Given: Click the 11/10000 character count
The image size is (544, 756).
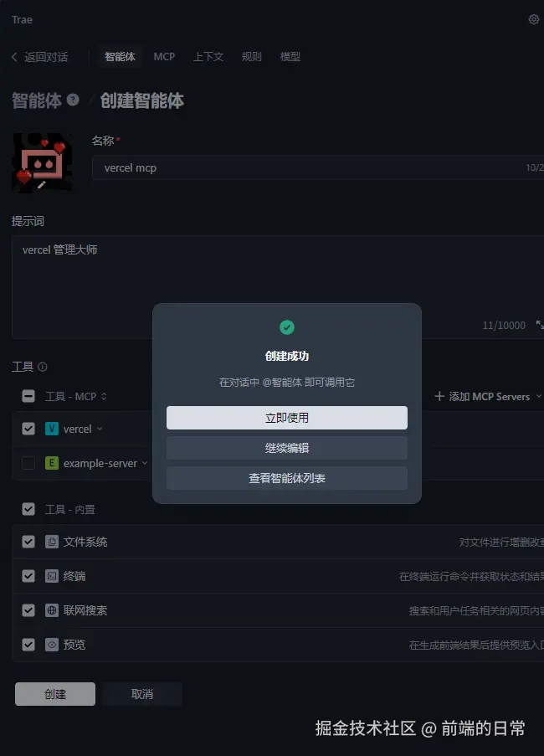Looking at the screenshot, I should 504,326.
